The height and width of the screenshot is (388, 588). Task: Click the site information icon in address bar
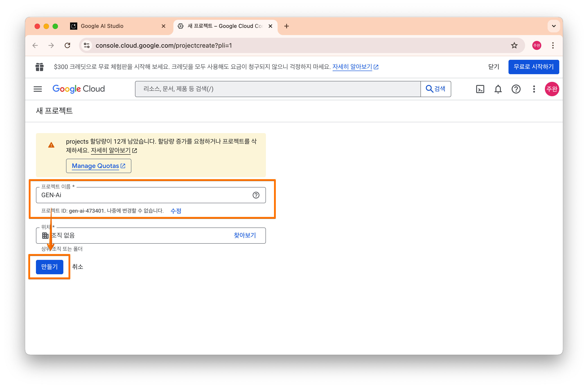click(x=87, y=46)
